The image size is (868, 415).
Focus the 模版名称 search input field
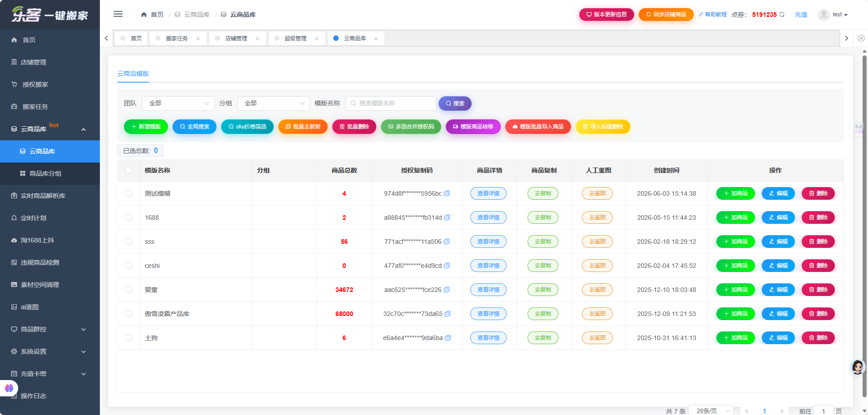(x=391, y=104)
